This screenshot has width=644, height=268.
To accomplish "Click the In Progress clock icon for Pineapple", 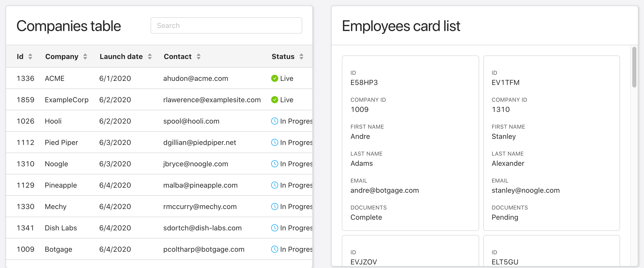I will (274, 185).
